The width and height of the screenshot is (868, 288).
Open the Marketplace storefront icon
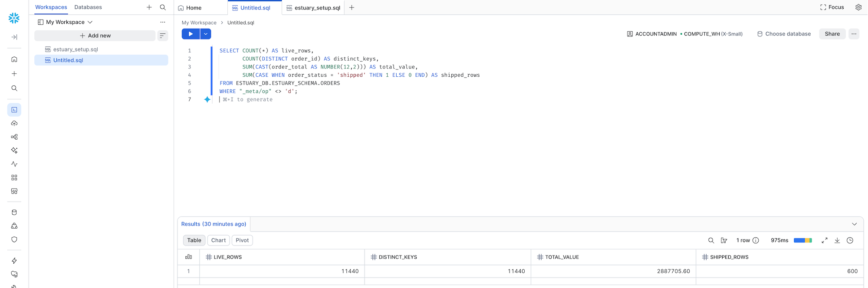click(14, 191)
